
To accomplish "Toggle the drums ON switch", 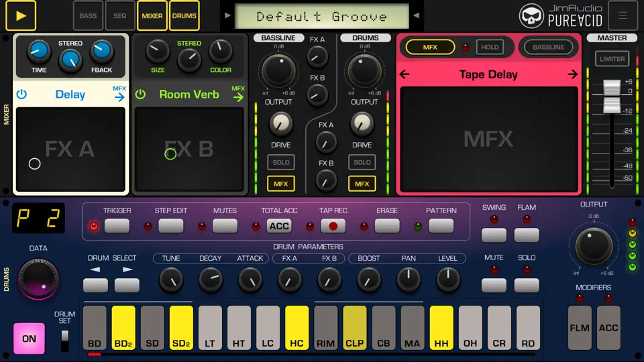I will (x=29, y=339).
